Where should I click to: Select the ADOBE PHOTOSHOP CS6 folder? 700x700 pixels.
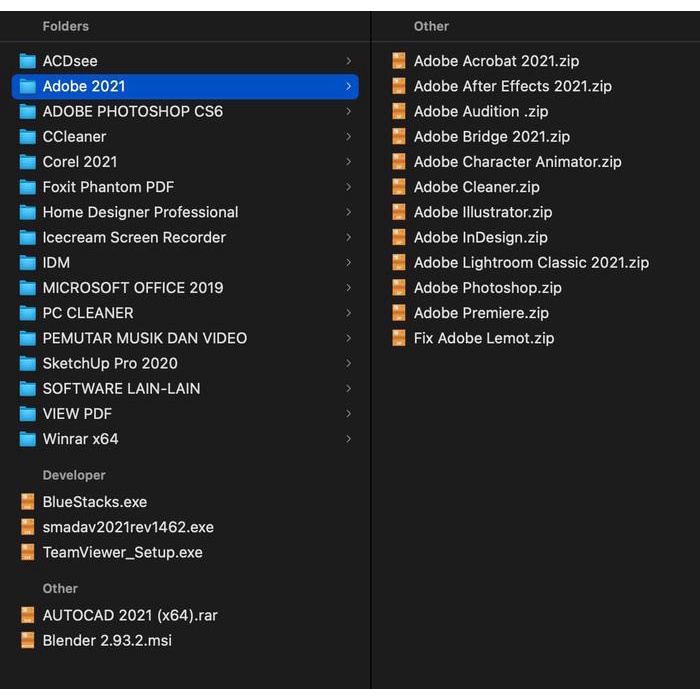(x=132, y=112)
